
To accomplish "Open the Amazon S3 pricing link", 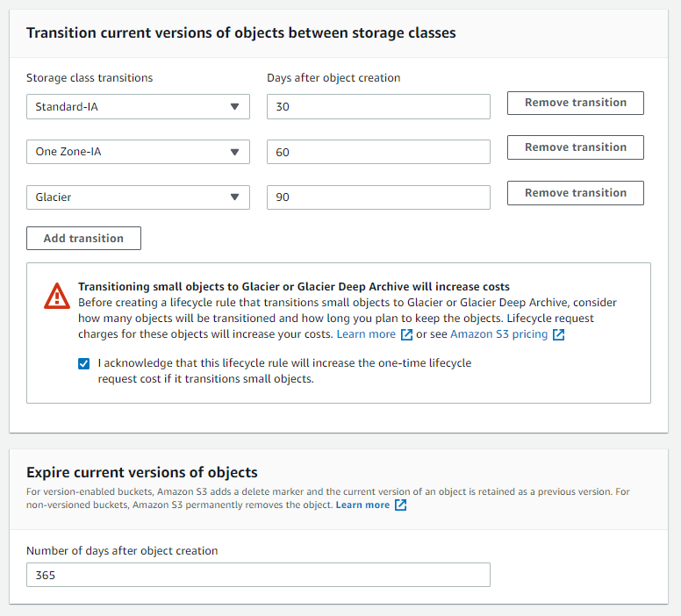I will coord(498,334).
